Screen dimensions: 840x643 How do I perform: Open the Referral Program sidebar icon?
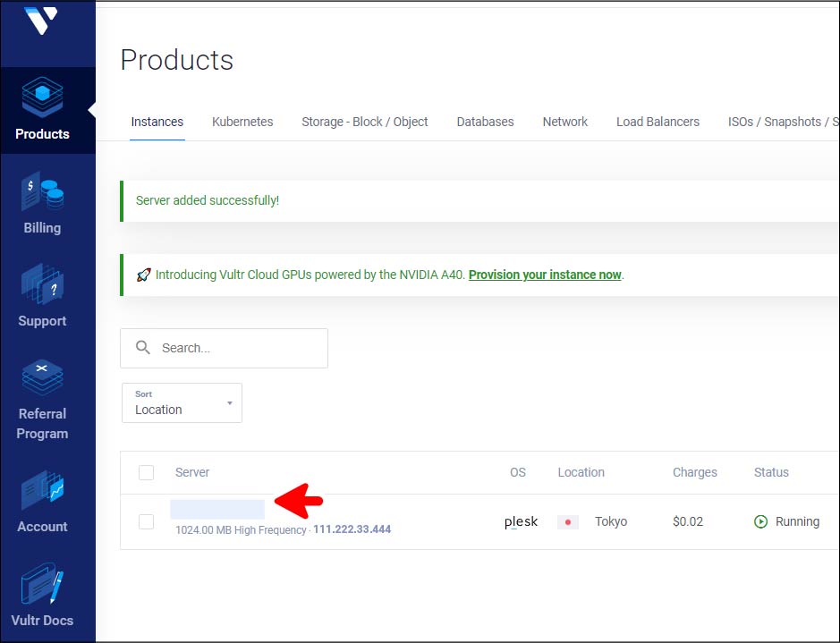42,377
